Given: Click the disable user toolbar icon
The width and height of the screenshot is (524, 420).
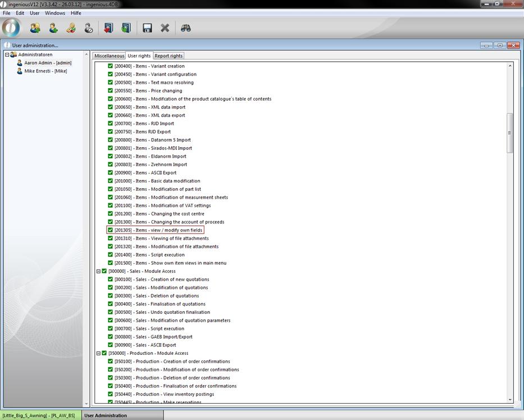Looking at the screenshot, I should pos(89,28).
